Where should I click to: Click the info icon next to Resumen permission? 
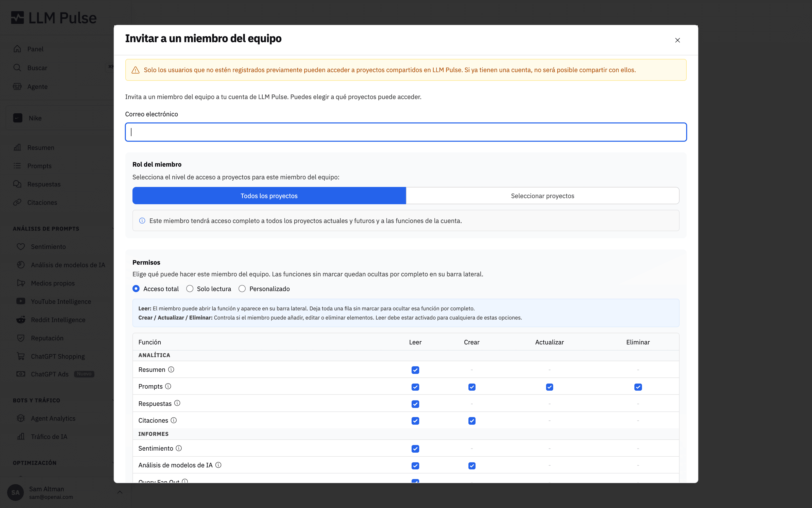[171, 370]
